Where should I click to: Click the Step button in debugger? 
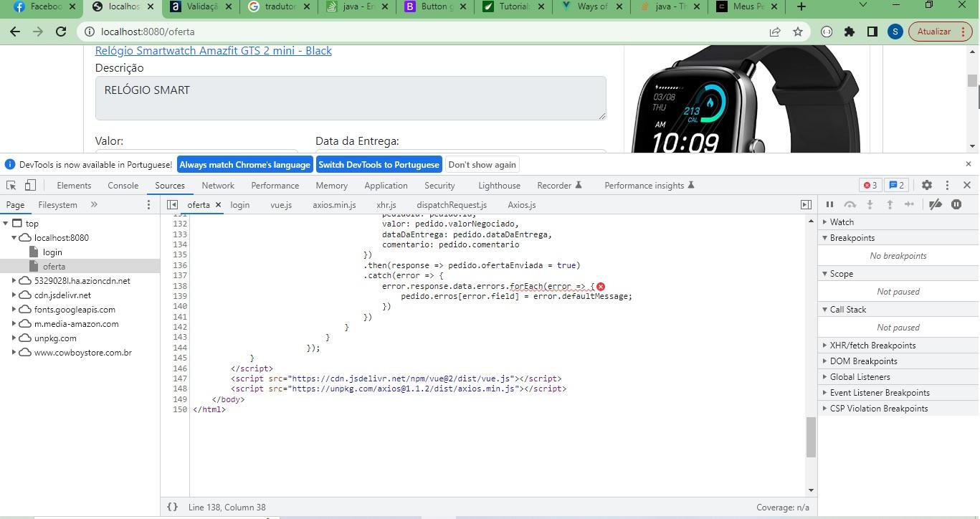(910, 204)
